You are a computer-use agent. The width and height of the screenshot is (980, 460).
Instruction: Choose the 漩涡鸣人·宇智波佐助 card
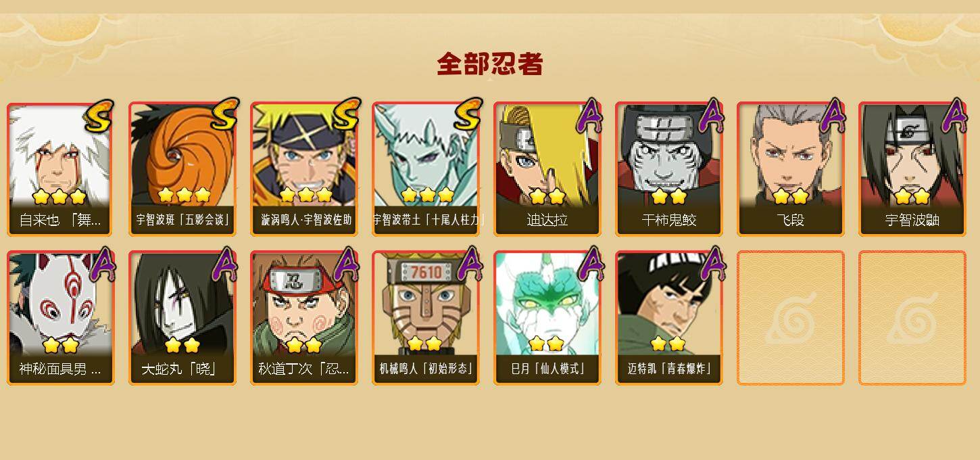pyautogui.click(x=304, y=169)
